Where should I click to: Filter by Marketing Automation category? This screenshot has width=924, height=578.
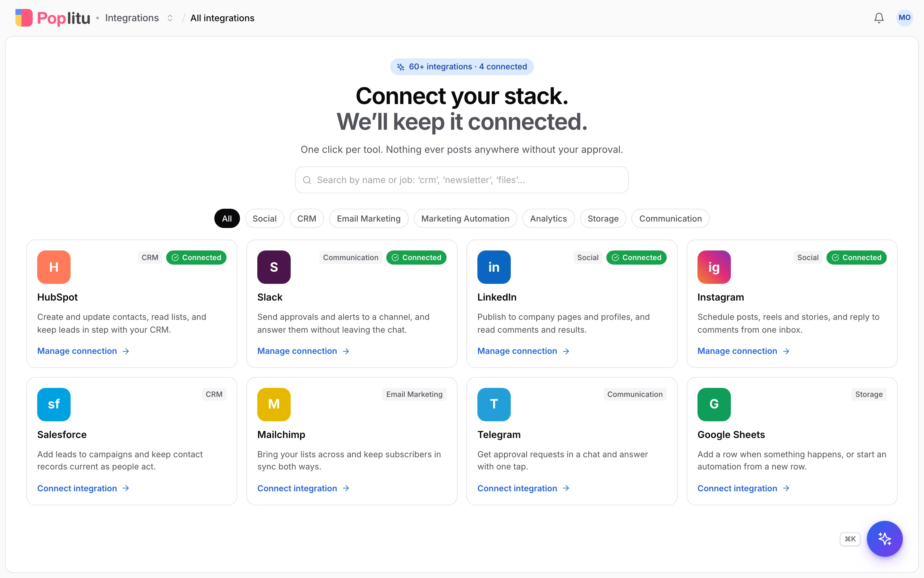pos(465,219)
